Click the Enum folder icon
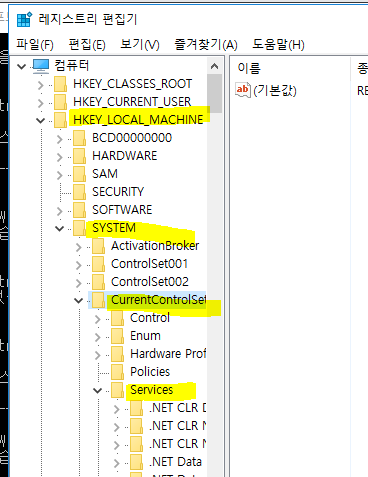The image size is (368, 477). pos(118,336)
